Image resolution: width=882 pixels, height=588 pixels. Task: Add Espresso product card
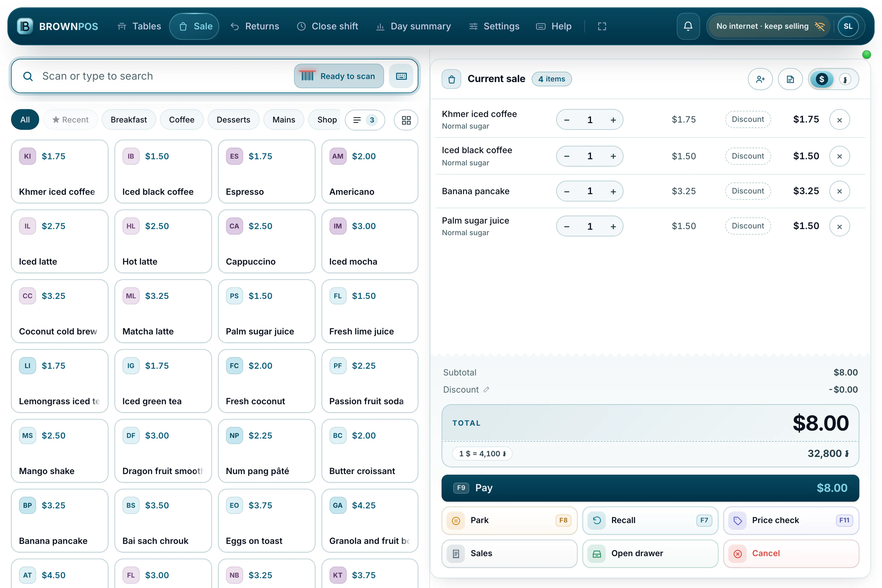coord(267,172)
